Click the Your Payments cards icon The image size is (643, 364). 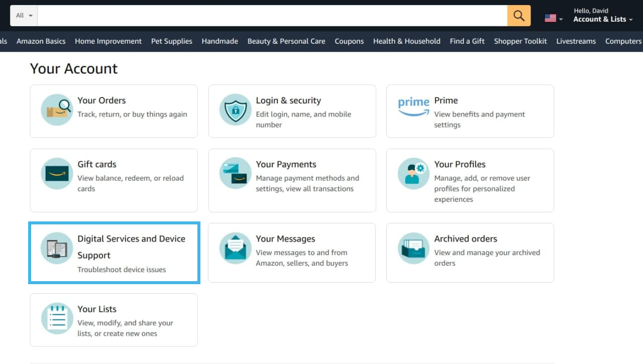pyautogui.click(x=236, y=173)
